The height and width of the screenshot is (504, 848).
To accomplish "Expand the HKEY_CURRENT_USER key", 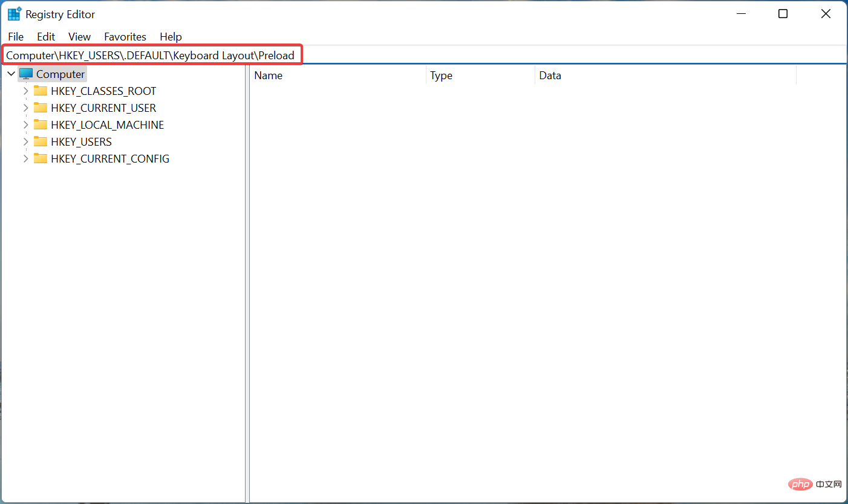I will 25,108.
